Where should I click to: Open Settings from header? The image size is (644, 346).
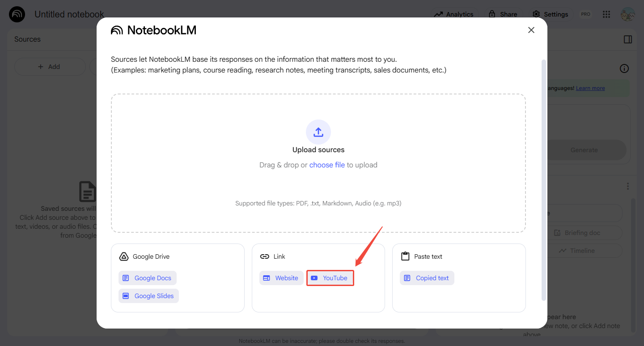[550, 14]
